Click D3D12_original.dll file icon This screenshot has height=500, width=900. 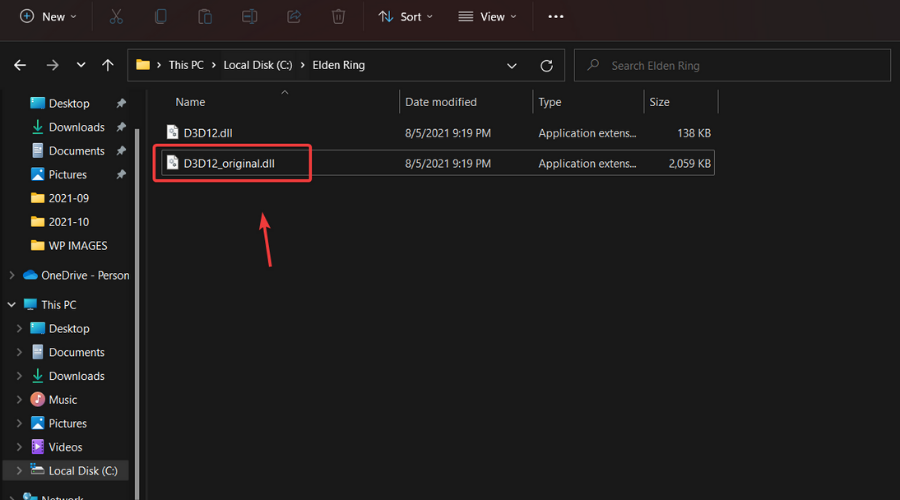172,163
